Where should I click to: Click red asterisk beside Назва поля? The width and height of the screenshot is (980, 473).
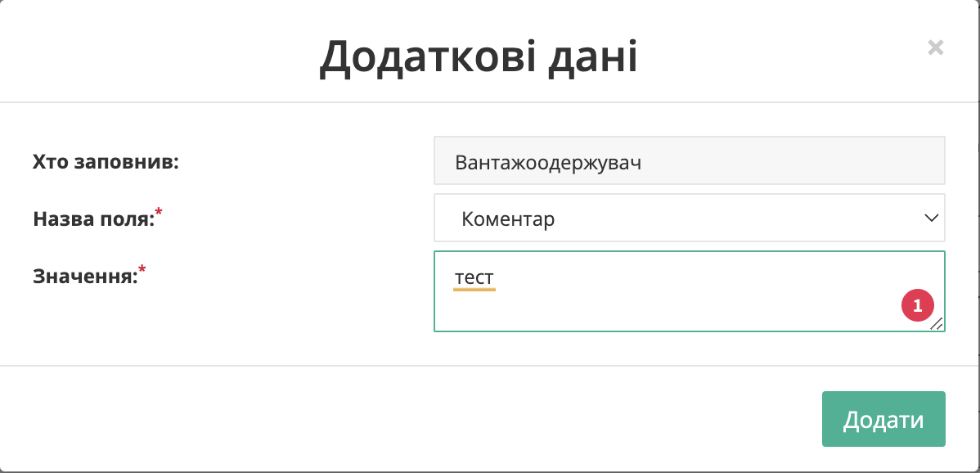click(x=159, y=213)
